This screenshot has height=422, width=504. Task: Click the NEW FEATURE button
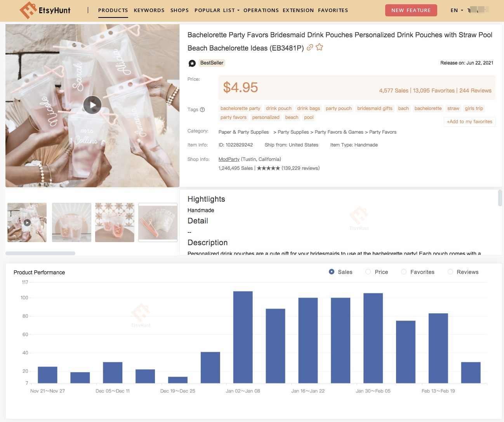411,10
